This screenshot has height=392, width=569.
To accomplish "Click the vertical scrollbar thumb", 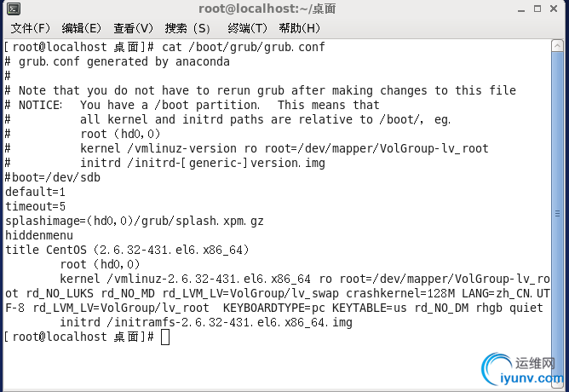I will tap(557, 214).
